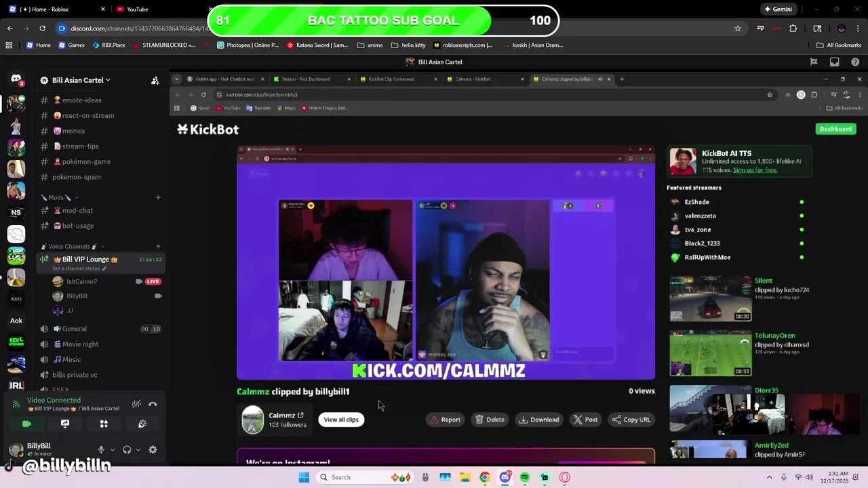
Task: Report the clip
Action: point(445,420)
